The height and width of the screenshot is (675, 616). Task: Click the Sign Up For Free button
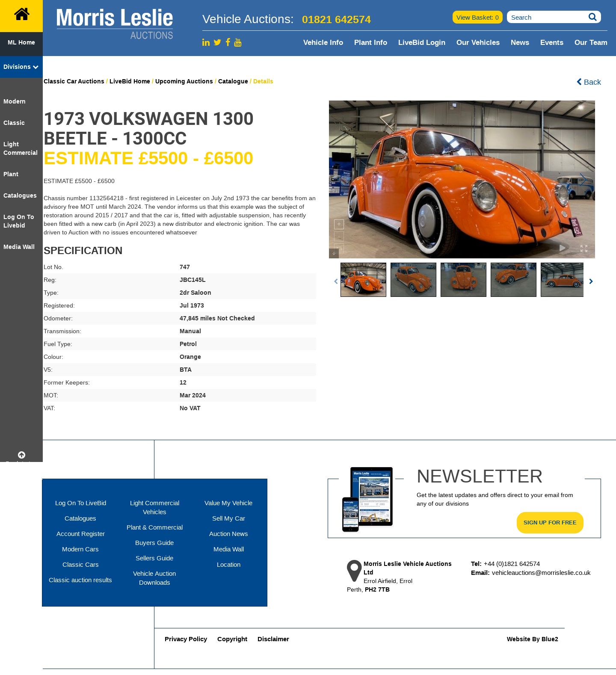click(x=550, y=523)
